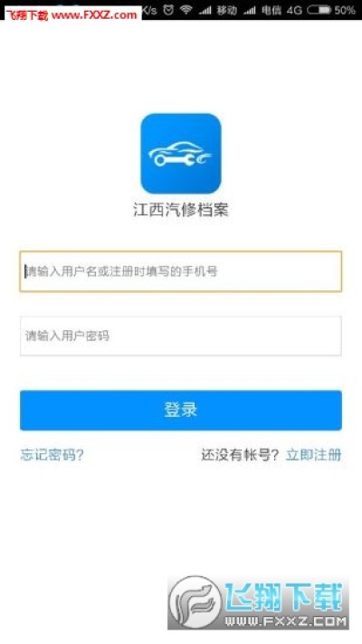This screenshot has height=644, width=362.
Task: Tap the battery indicator icon
Action: coord(319,10)
